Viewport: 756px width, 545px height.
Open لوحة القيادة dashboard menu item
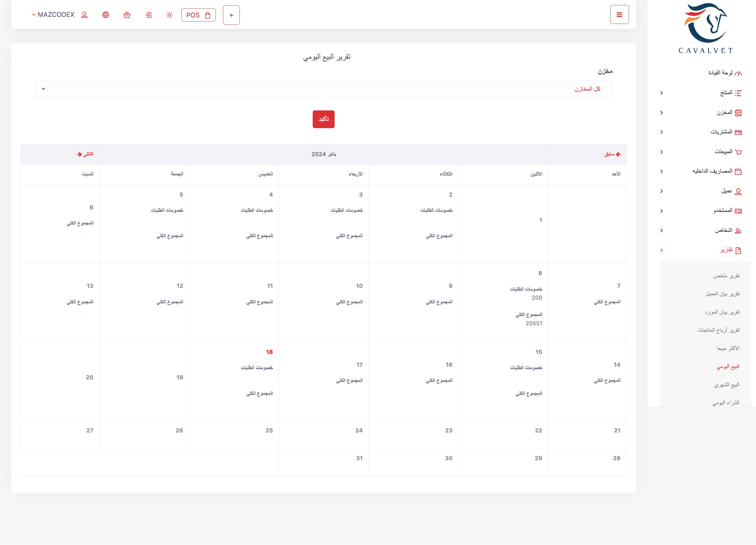point(725,73)
